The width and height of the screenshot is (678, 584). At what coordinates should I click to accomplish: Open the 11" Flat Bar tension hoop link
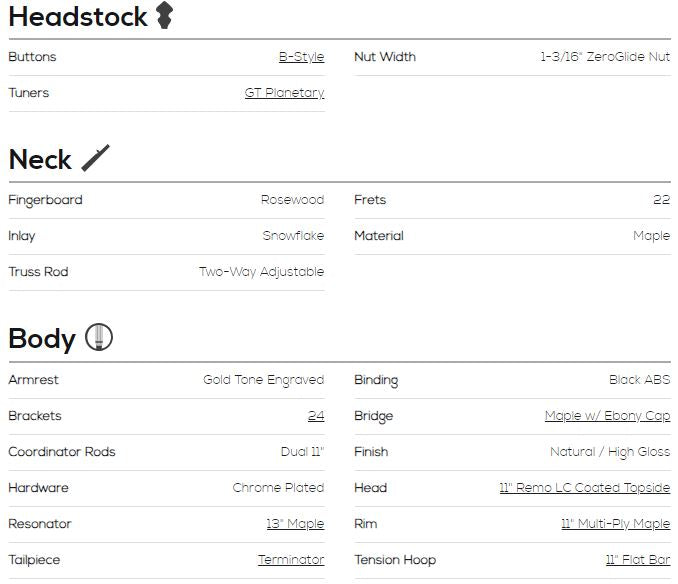pyautogui.click(x=638, y=559)
